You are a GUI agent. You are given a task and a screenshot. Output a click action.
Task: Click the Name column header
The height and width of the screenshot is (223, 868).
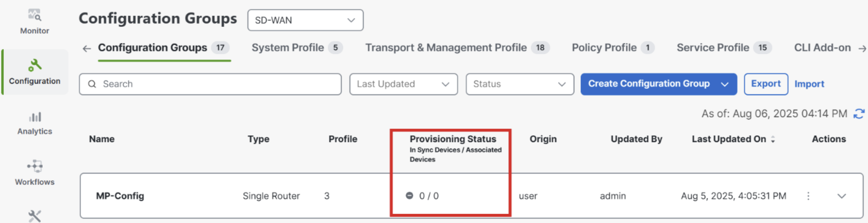click(x=102, y=139)
